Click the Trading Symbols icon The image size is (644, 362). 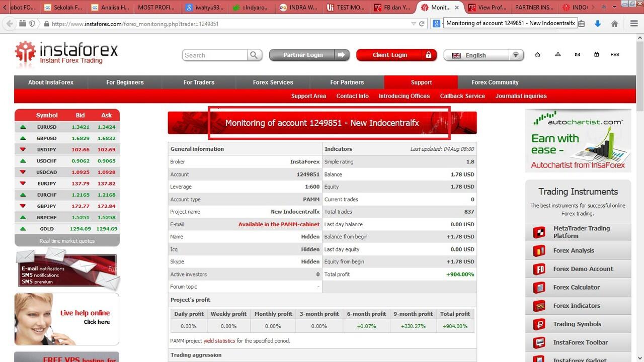tap(539, 324)
